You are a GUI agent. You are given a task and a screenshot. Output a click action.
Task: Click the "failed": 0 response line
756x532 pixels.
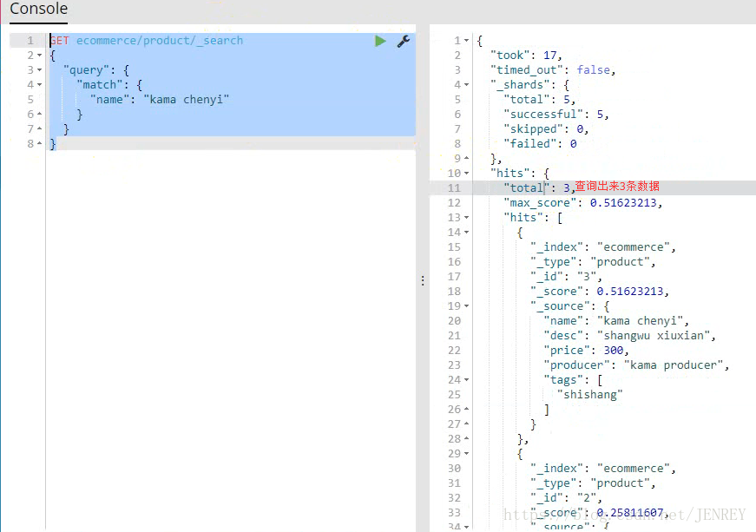(540, 143)
